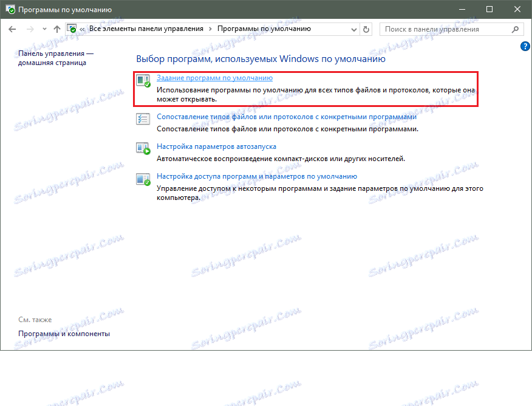This screenshot has width=532, height=406.
Task: Open 'Настройка параметров автозапуска' link
Action: 216,146
